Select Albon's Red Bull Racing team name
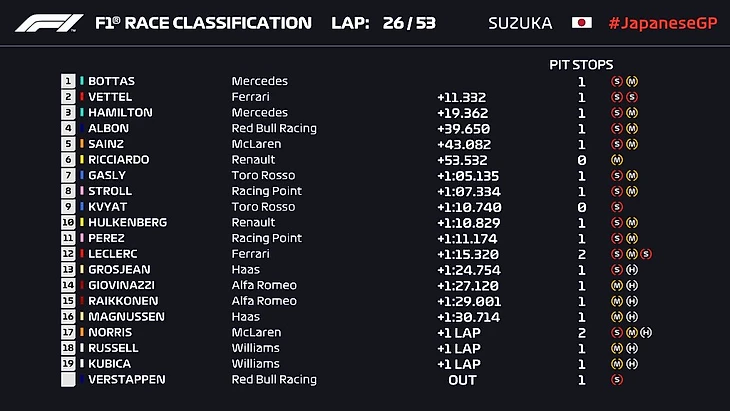 [x=274, y=128]
